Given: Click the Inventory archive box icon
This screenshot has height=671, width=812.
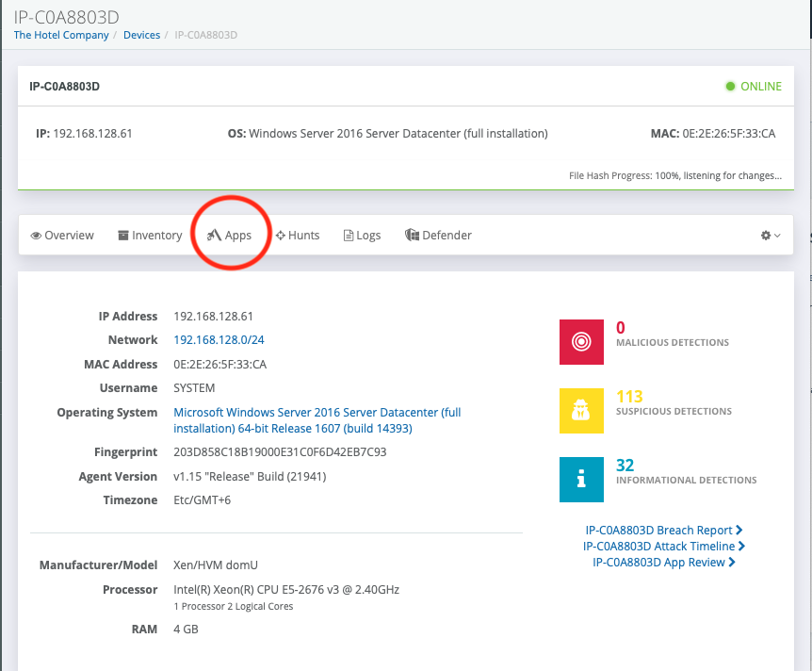Looking at the screenshot, I should coord(123,236).
